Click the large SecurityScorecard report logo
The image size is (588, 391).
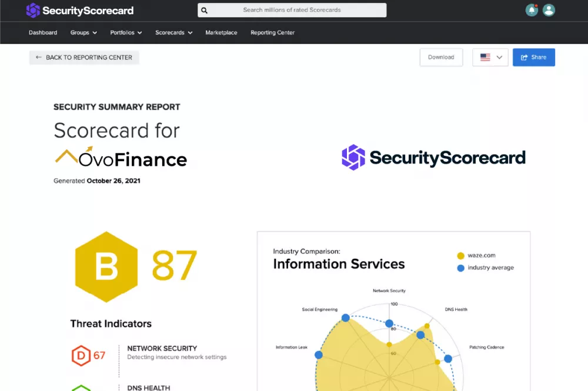[x=433, y=158]
